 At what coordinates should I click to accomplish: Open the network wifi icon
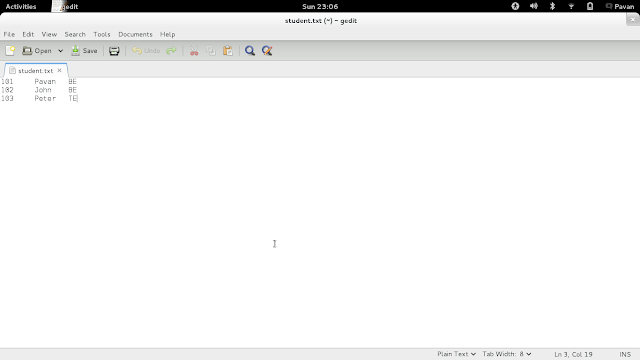tap(571, 6)
